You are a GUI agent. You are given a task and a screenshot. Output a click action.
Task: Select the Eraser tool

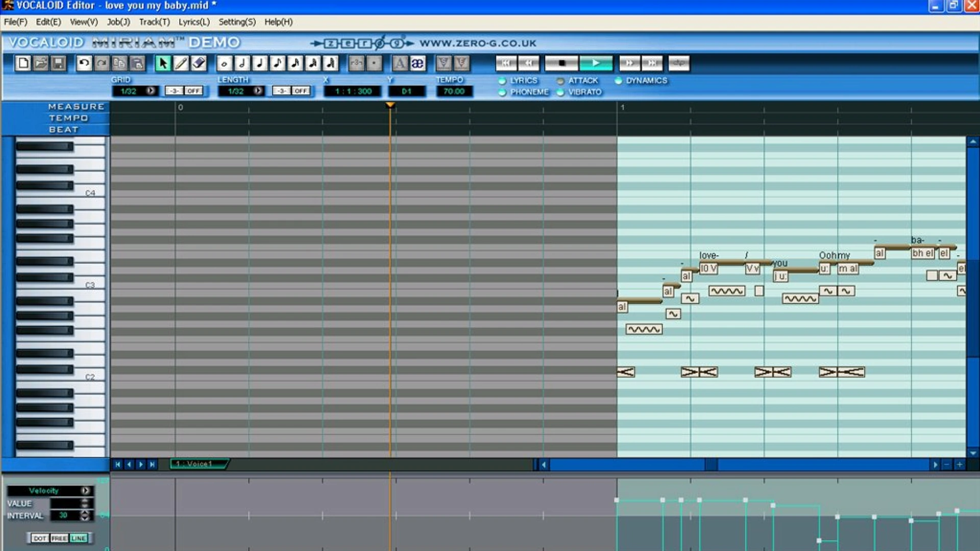(x=199, y=63)
